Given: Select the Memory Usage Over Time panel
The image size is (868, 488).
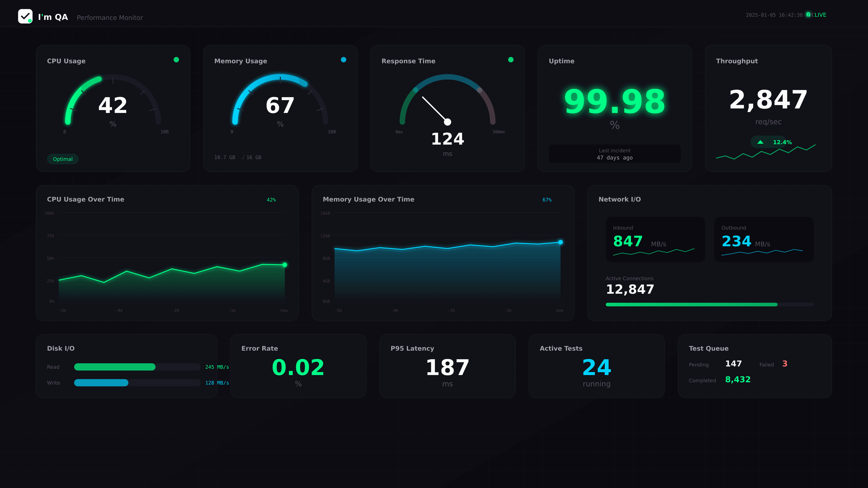Looking at the screenshot, I should (x=369, y=199).
